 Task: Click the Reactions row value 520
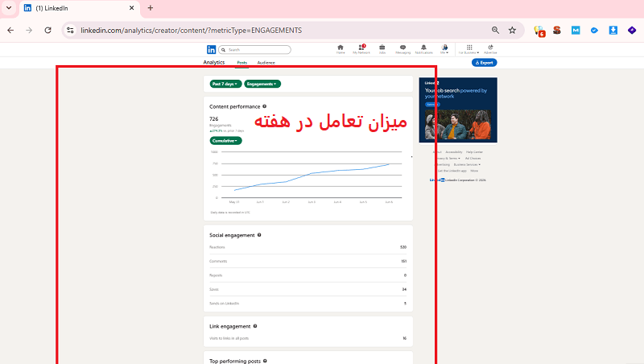pyautogui.click(x=403, y=247)
